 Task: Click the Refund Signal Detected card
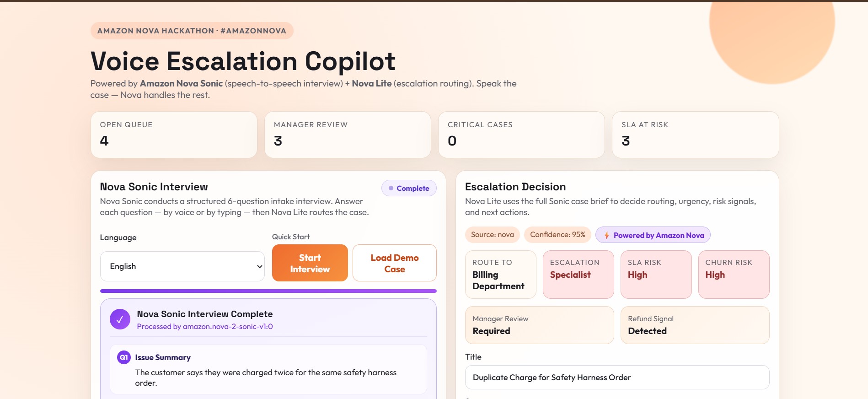point(695,325)
